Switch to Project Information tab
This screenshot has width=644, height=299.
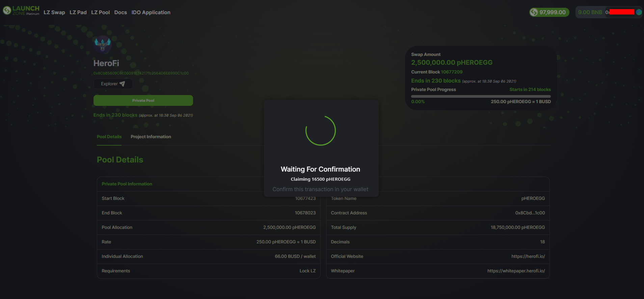pos(151,137)
